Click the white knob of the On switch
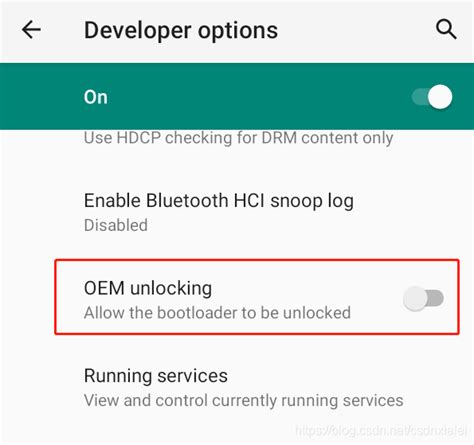474x445 pixels. pos(440,97)
